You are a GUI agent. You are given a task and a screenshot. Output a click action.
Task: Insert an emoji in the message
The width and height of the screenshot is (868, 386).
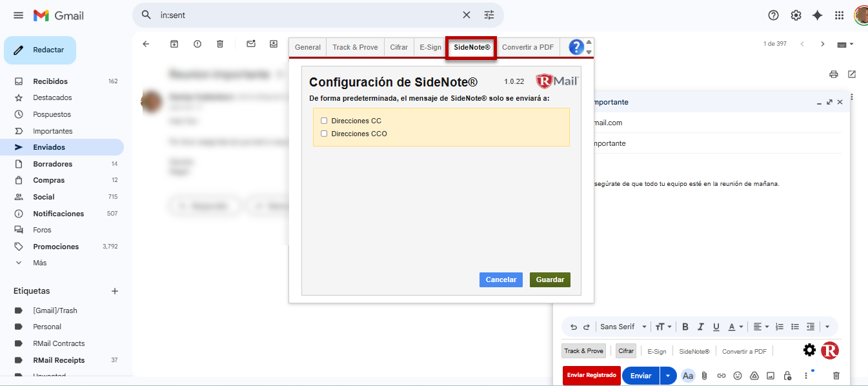point(738,376)
